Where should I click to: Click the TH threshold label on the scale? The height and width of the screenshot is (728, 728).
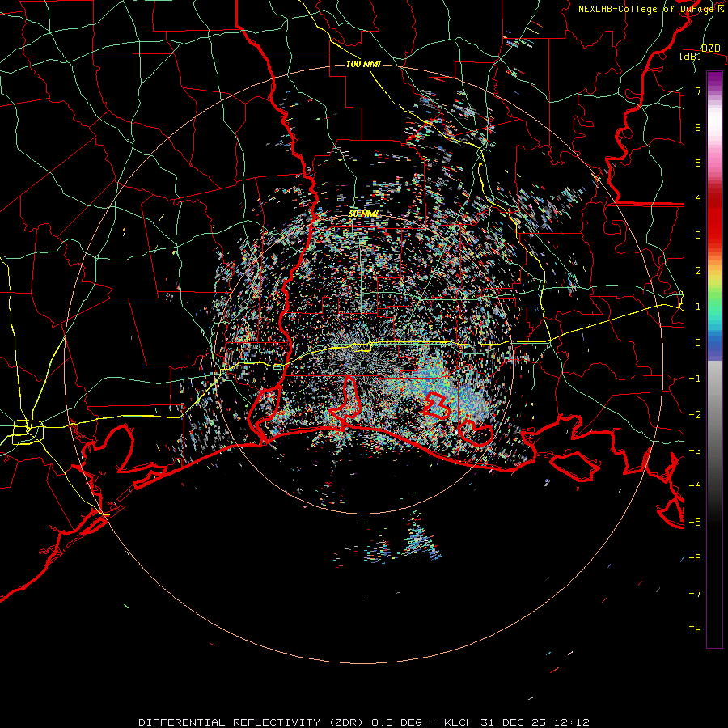695,630
